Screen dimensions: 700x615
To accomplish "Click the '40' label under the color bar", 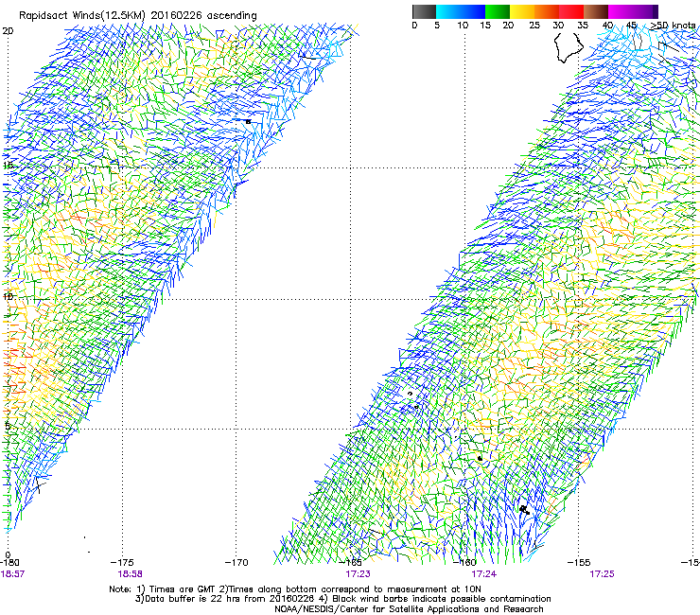I will tap(607, 26).
